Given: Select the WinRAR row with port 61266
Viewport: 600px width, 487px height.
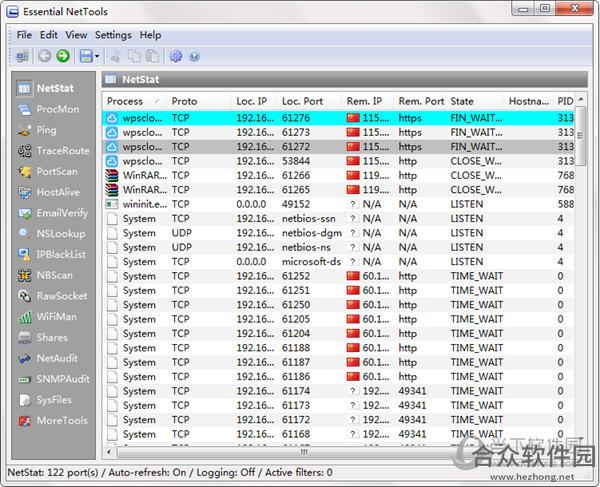Looking at the screenshot, I should [x=338, y=176].
